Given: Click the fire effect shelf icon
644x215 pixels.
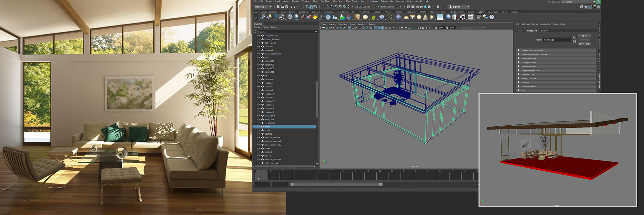Looking at the screenshot, I should [x=315, y=17].
